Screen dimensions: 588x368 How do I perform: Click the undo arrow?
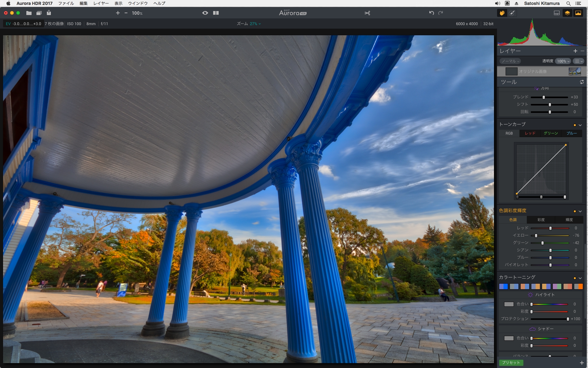(x=432, y=13)
